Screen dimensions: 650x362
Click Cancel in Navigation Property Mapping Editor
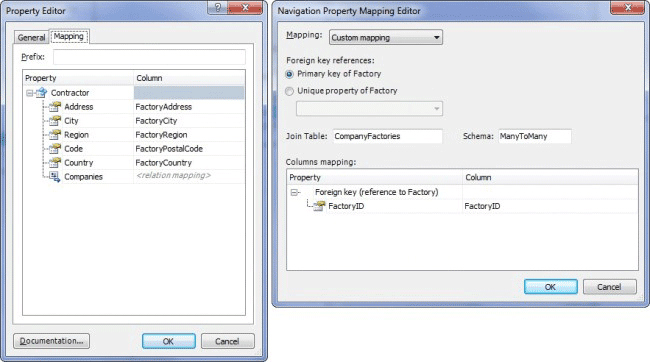tap(609, 287)
